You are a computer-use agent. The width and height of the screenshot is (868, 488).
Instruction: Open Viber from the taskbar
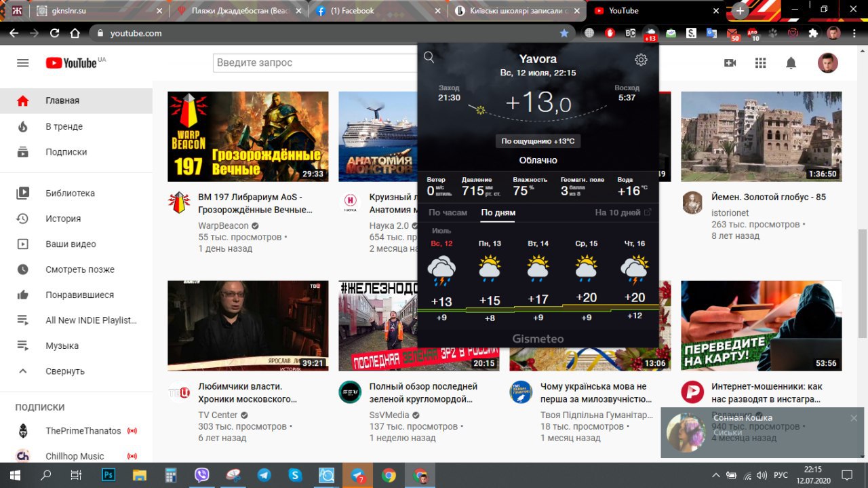click(201, 474)
